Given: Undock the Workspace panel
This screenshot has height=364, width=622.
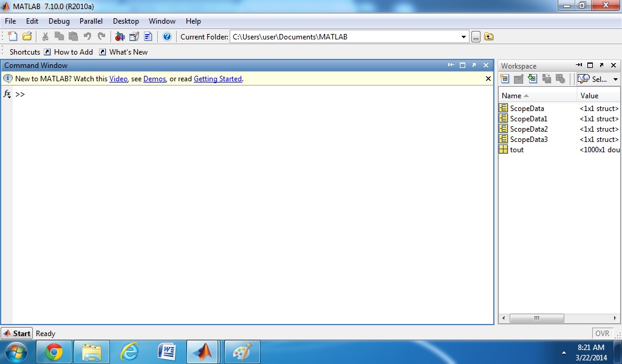Looking at the screenshot, I should click(x=602, y=65).
